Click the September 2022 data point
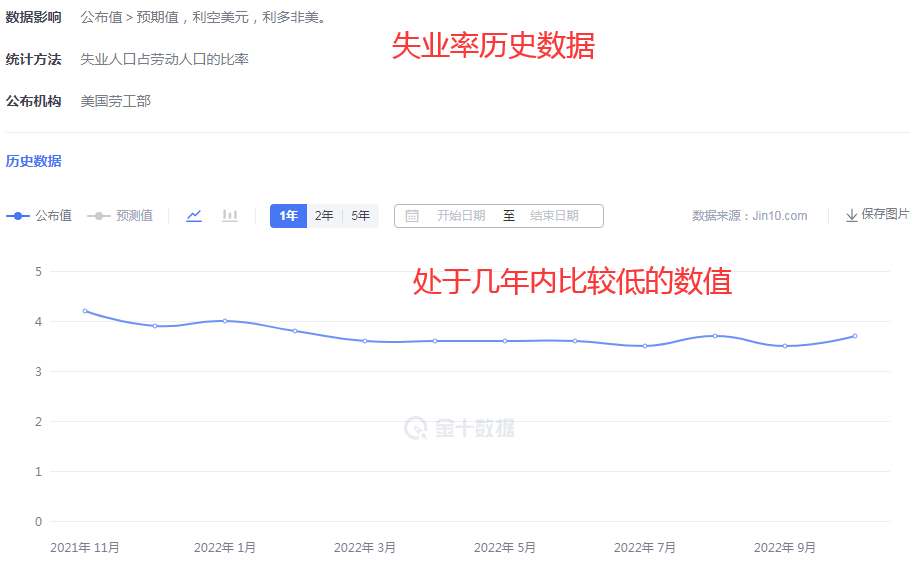This screenshot has height=568, width=918. pyautogui.click(x=785, y=346)
